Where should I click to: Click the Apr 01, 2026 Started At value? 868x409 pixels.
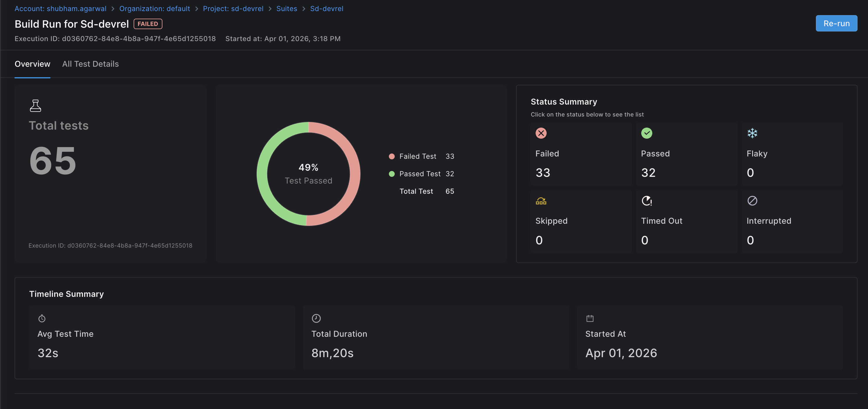tap(621, 353)
